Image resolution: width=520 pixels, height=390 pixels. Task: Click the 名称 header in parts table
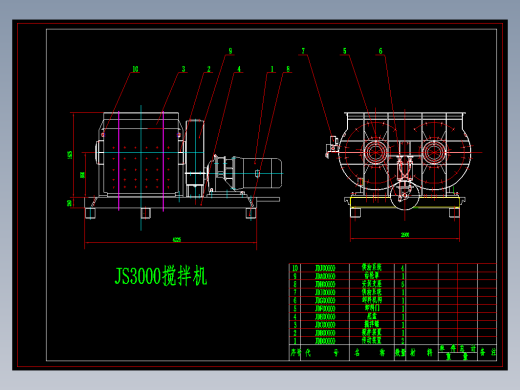(x=372, y=353)
